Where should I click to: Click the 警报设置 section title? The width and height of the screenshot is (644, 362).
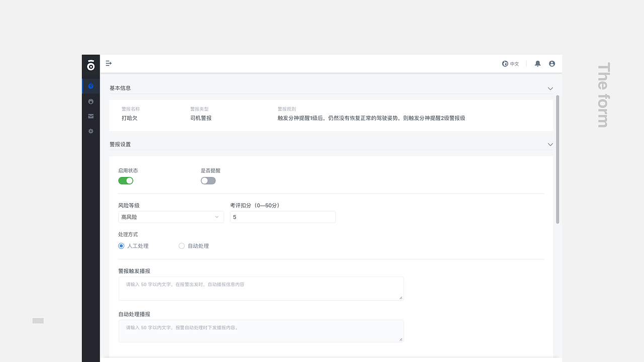(x=120, y=144)
